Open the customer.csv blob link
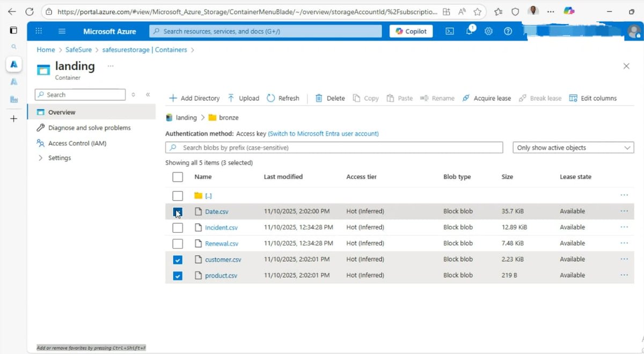 coord(223,260)
